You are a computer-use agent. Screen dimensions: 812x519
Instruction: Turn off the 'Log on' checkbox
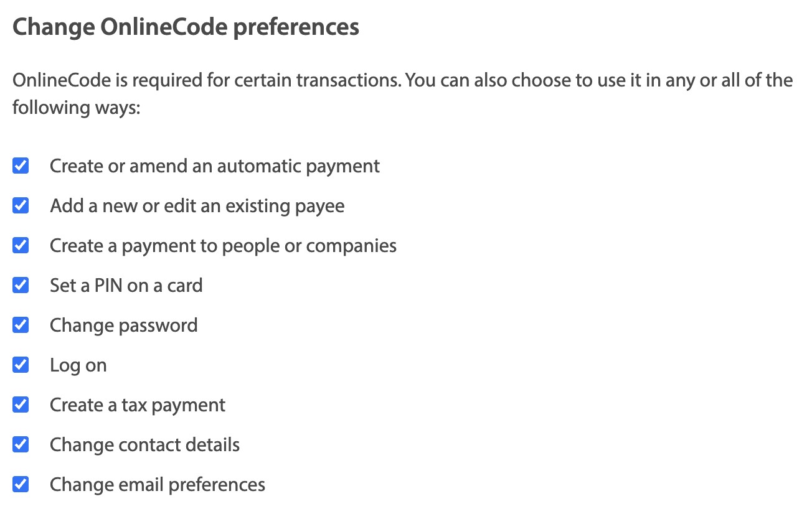tap(21, 365)
